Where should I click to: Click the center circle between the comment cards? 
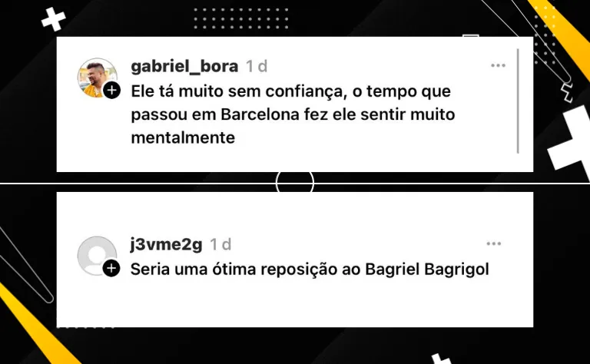click(x=295, y=183)
